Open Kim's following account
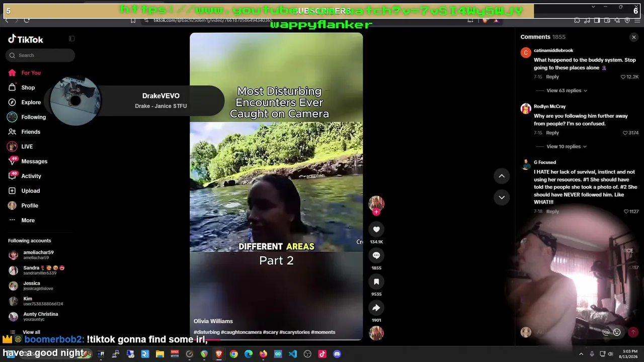Screen dimensions: 644x362 (36, 301)
